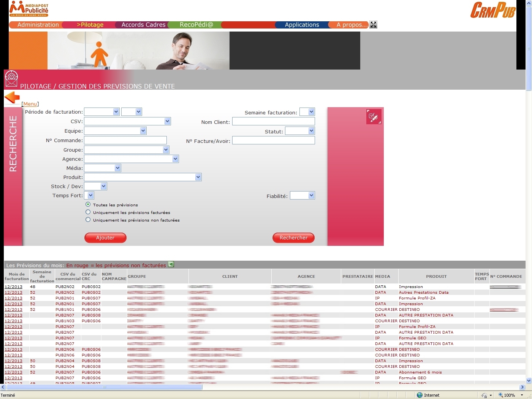Open the Fiabilité dropdown
Screen dimensions: 532x399
point(311,195)
